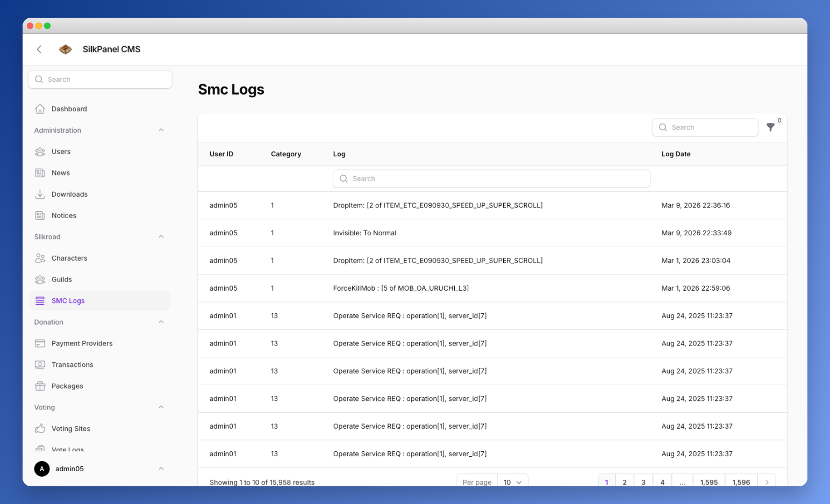830x504 pixels.
Task: Click the next page arrow button
Action: pos(767,482)
